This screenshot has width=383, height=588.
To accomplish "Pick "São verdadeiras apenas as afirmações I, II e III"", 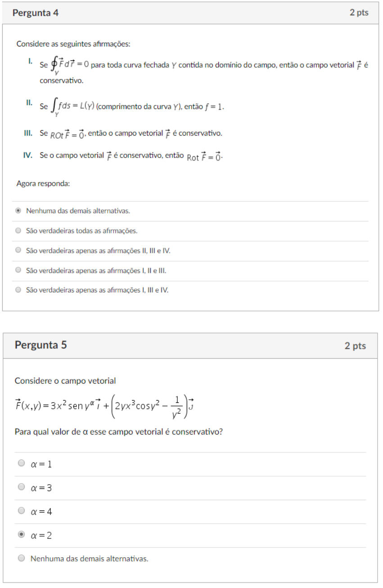I will click(x=18, y=270).
